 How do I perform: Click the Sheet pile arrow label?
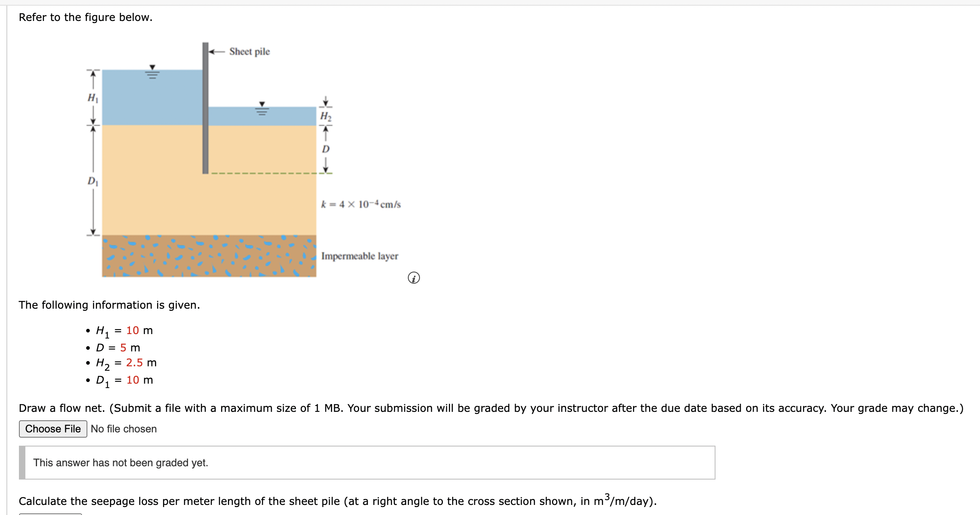(249, 51)
